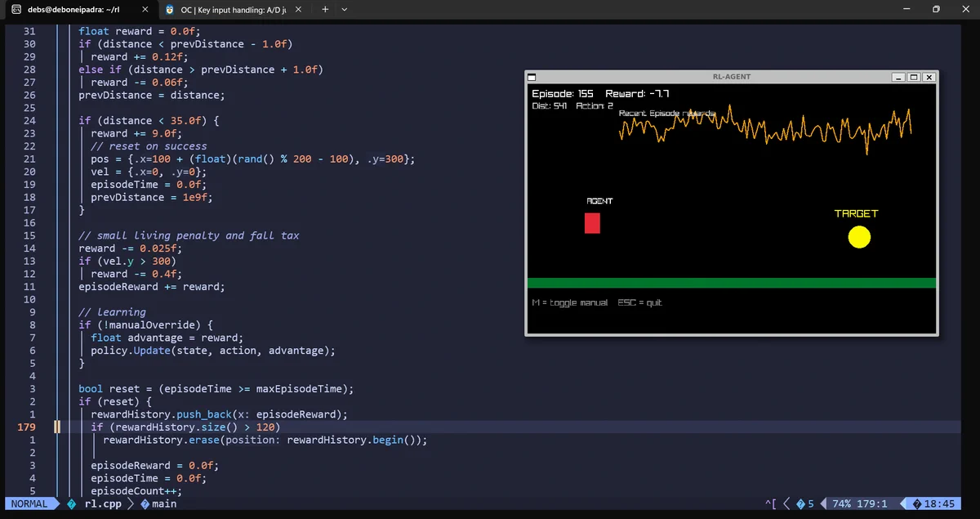
Task: Open a new terminal tab with plus button
Action: tap(325, 10)
